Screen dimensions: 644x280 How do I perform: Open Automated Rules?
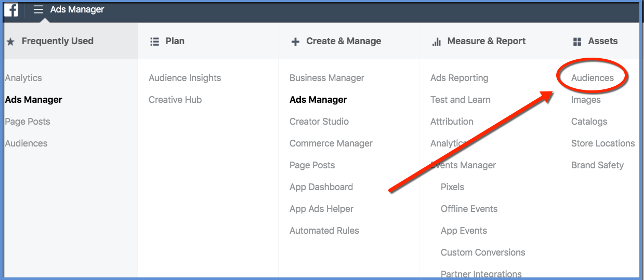pos(324,231)
